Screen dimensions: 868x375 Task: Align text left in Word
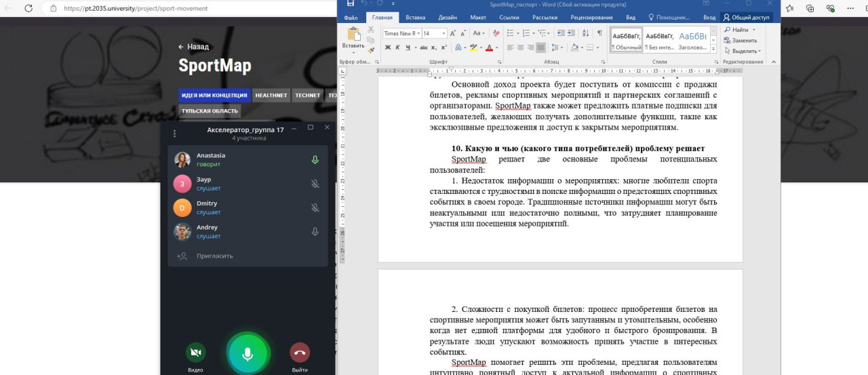tap(511, 47)
